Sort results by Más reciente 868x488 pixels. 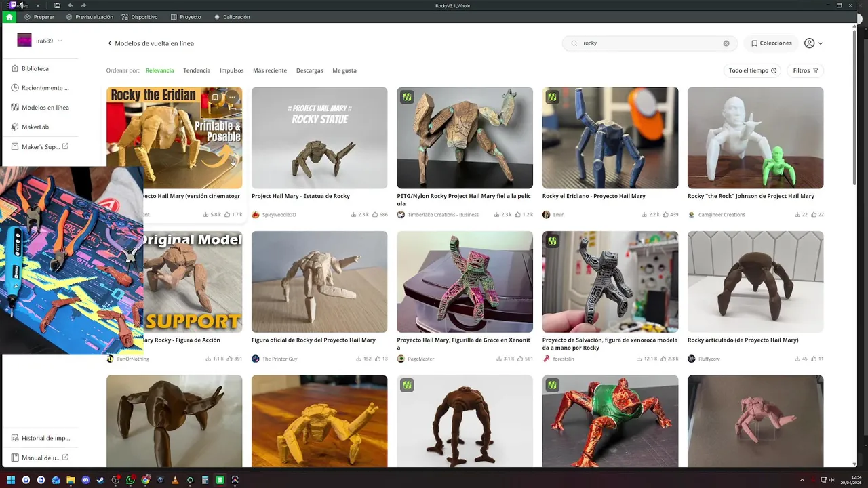click(270, 70)
